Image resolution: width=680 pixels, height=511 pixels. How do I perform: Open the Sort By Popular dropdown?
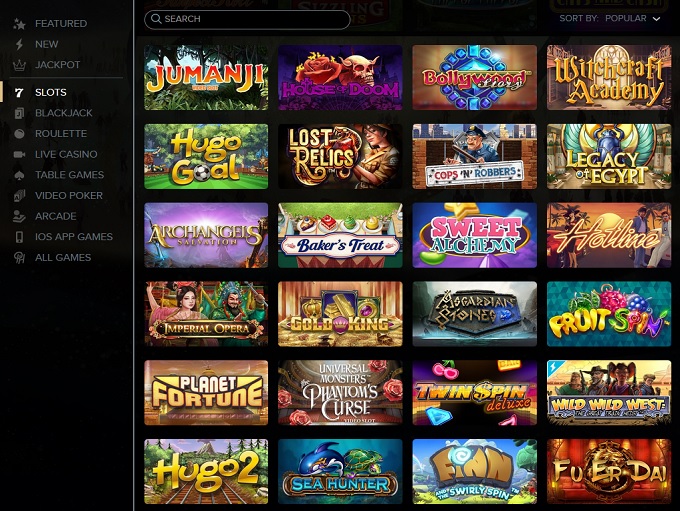(610, 19)
